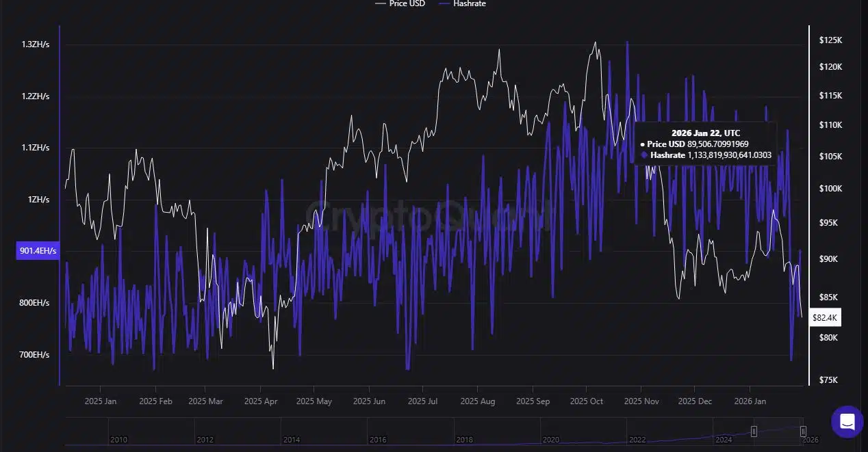Select 2010 on the minimap timeline
868x452 pixels.
pos(118,440)
